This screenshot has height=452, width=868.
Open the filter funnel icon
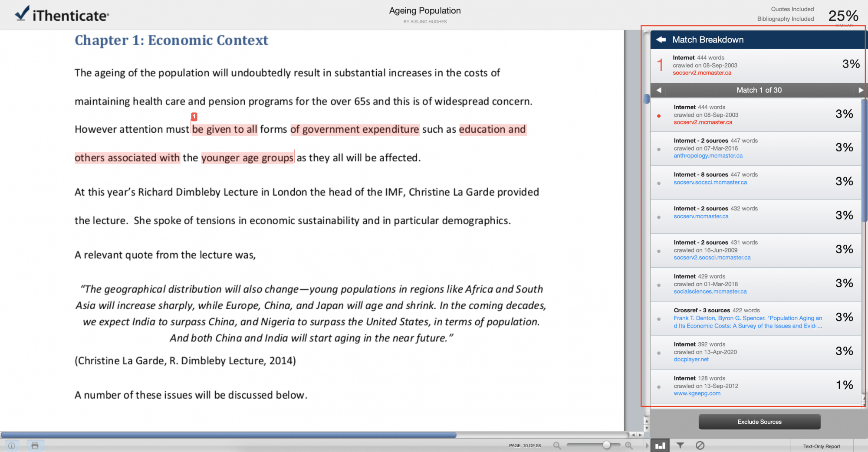click(x=680, y=445)
